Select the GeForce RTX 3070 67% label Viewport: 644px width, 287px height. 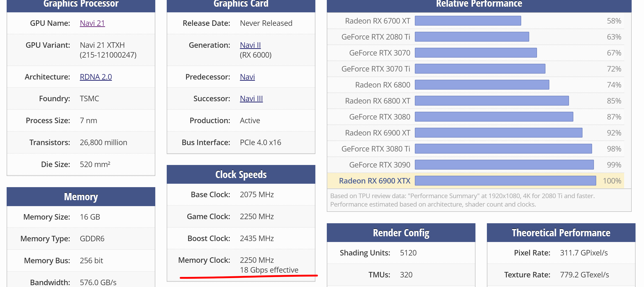pos(614,53)
